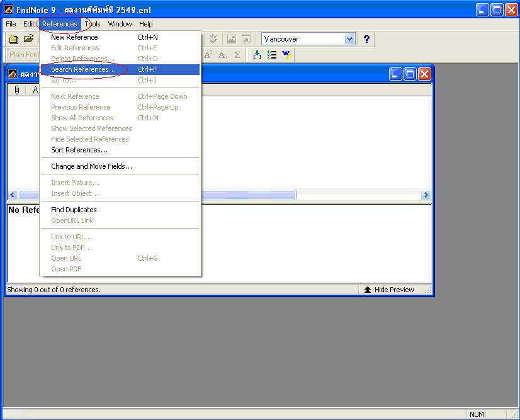
Task: Open the Help menu
Action: tap(146, 24)
